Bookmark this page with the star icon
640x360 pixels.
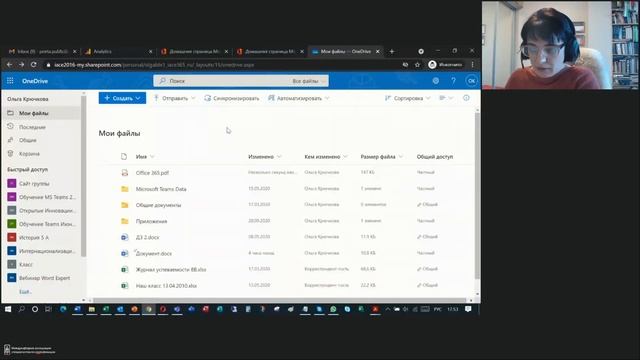point(417,64)
